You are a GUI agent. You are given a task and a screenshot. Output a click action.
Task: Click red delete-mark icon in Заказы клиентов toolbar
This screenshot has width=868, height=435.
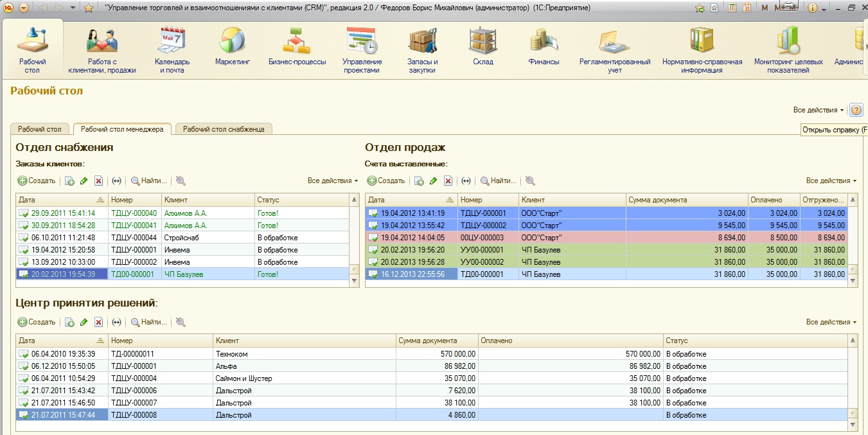coord(98,181)
